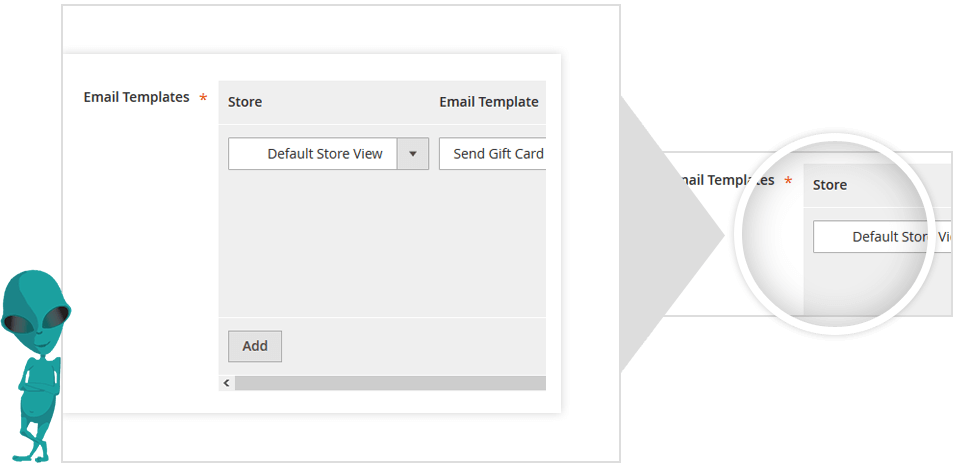This screenshot has width=957, height=466.
Task: Click the Email Templates field label
Action: (x=136, y=98)
